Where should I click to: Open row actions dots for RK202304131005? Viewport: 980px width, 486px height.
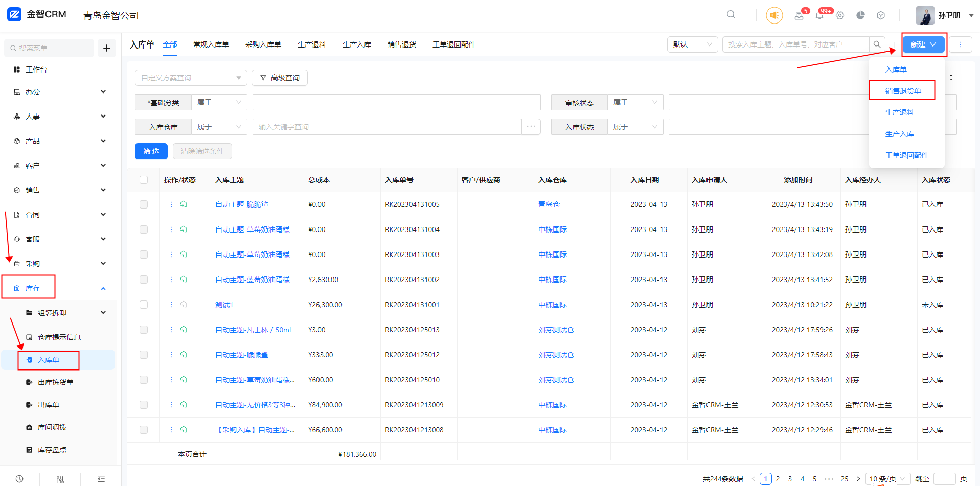172,204
